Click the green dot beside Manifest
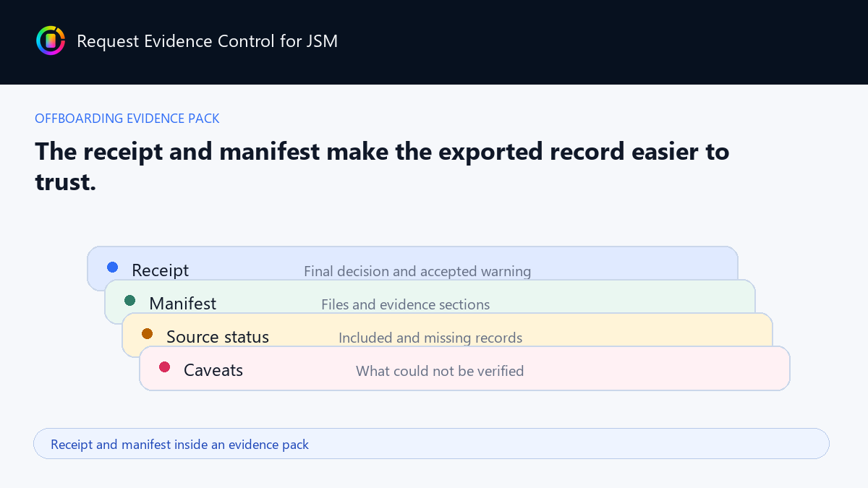This screenshot has width=868, height=488. (130, 301)
